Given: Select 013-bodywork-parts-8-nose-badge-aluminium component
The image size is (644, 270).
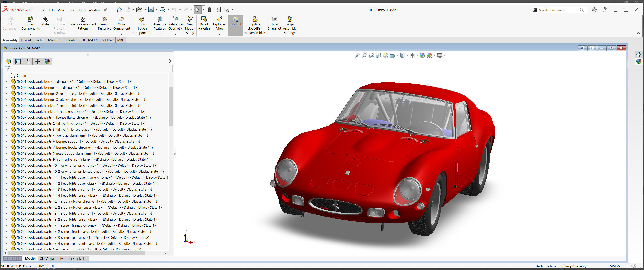Looking at the screenshot, I should pyautogui.click(x=85, y=154).
